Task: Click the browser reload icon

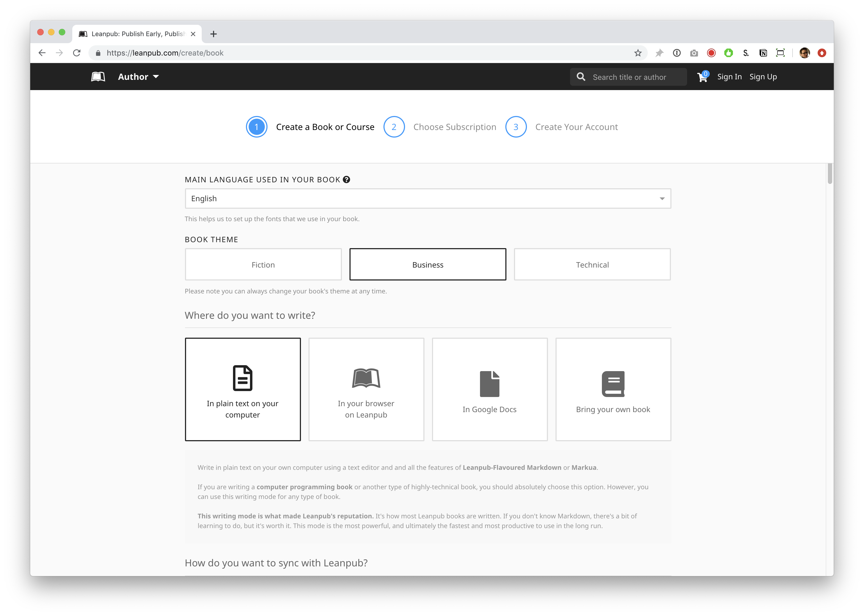Action: (x=77, y=53)
